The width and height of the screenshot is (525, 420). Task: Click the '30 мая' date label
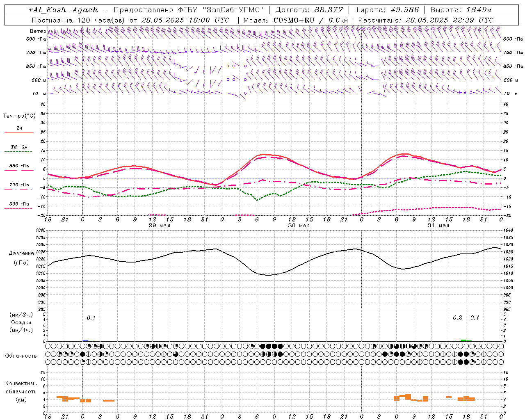coord(299,226)
